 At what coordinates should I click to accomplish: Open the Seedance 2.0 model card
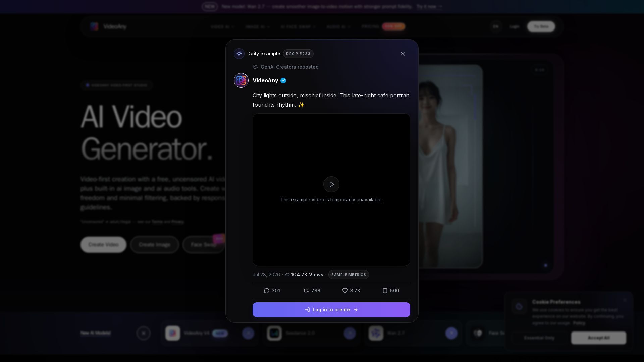point(311,333)
